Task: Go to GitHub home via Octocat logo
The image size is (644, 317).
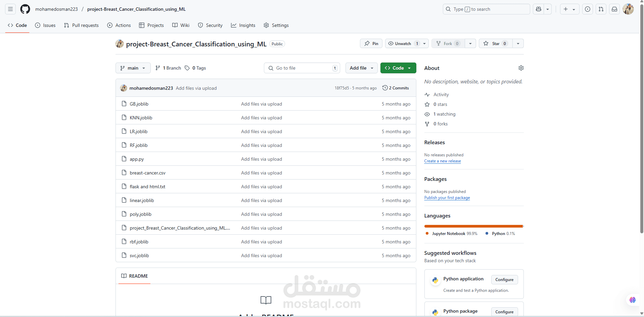Action: [25, 9]
